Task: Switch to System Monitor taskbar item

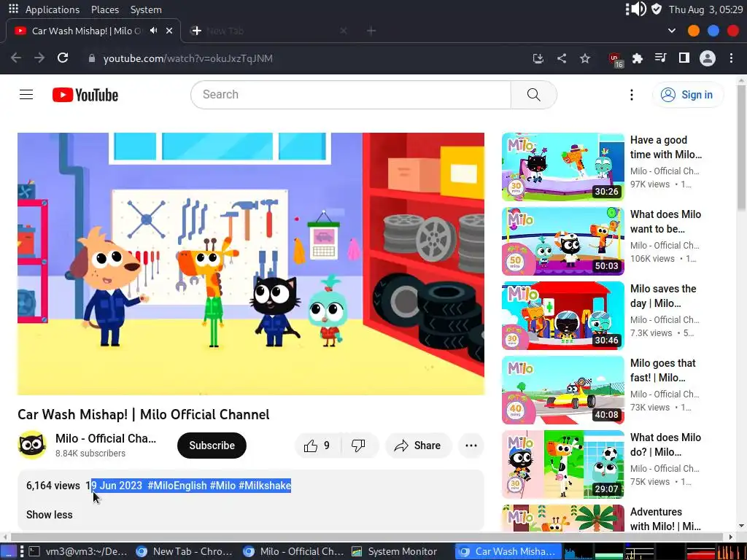Action: pos(395,551)
